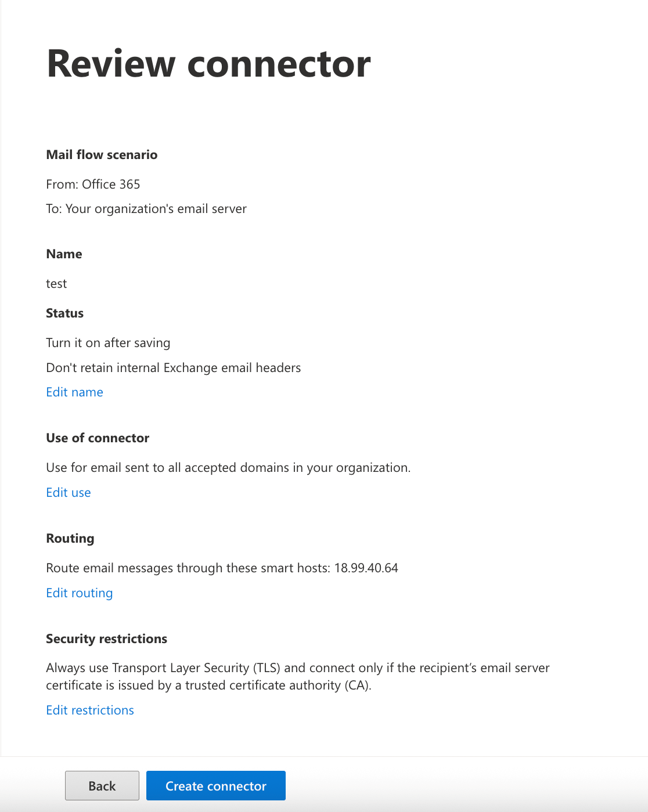The width and height of the screenshot is (648, 812).
Task: Click the Edit name link
Action: [x=74, y=392]
